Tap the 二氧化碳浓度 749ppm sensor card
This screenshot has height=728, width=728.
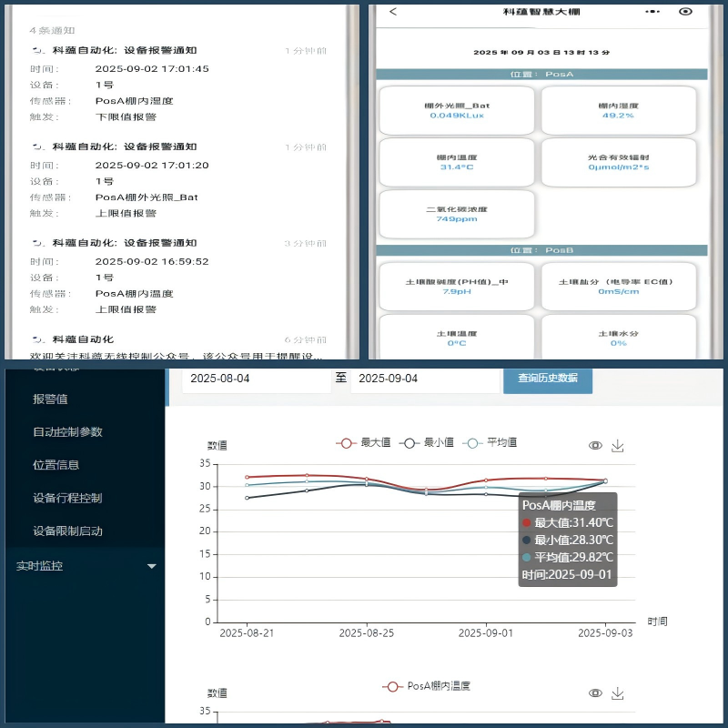tap(457, 213)
